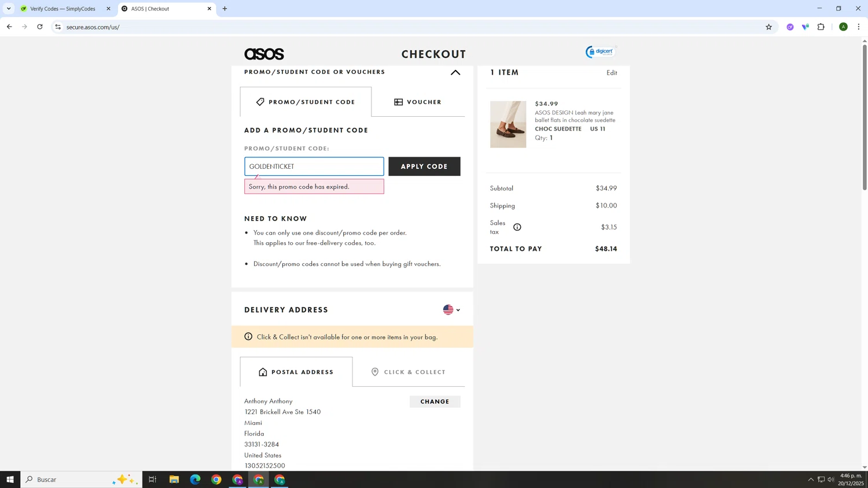Open the Windows Start menu

click(10, 479)
